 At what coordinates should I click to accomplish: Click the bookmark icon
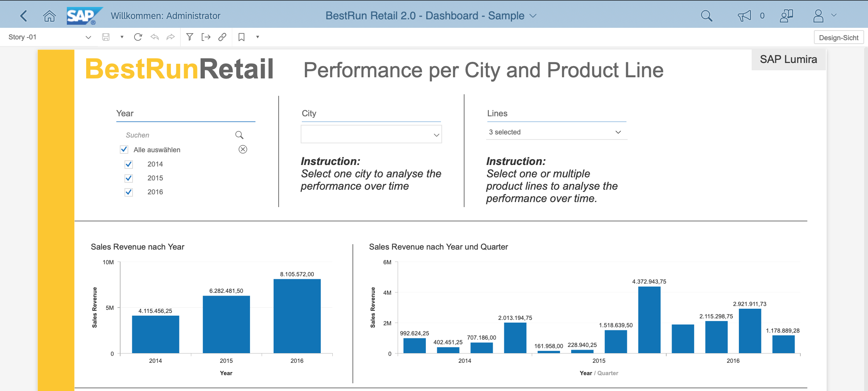(x=242, y=37)
